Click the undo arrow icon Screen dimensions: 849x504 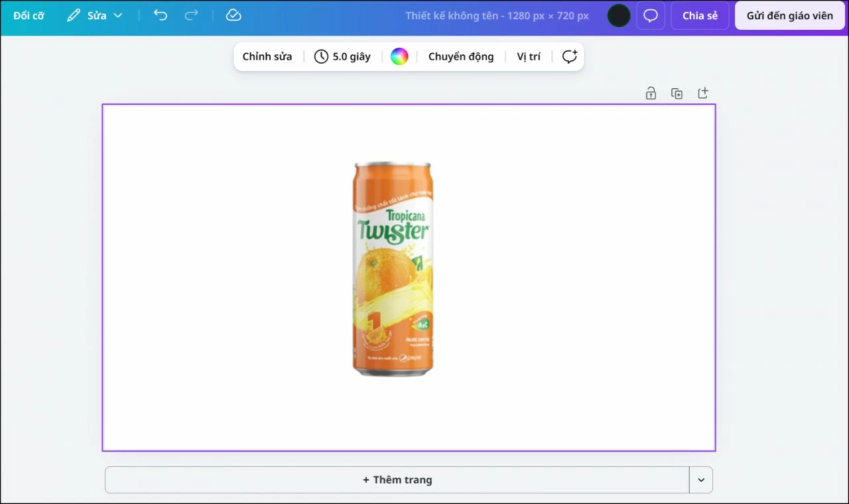pos(161,15)
